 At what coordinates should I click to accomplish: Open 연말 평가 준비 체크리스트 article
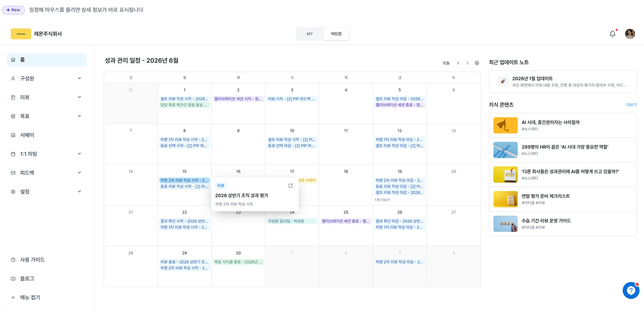point(563,199)
